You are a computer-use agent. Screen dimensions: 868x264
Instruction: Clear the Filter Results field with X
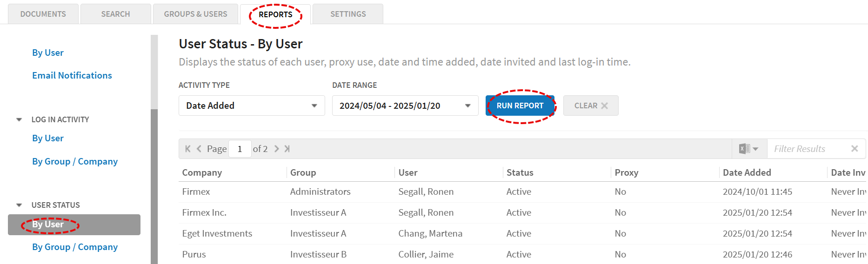tap(855, 149)
